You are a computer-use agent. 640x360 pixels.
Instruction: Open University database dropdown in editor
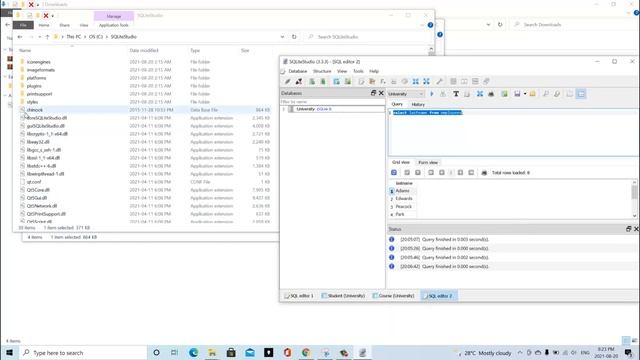pos(406,94)
